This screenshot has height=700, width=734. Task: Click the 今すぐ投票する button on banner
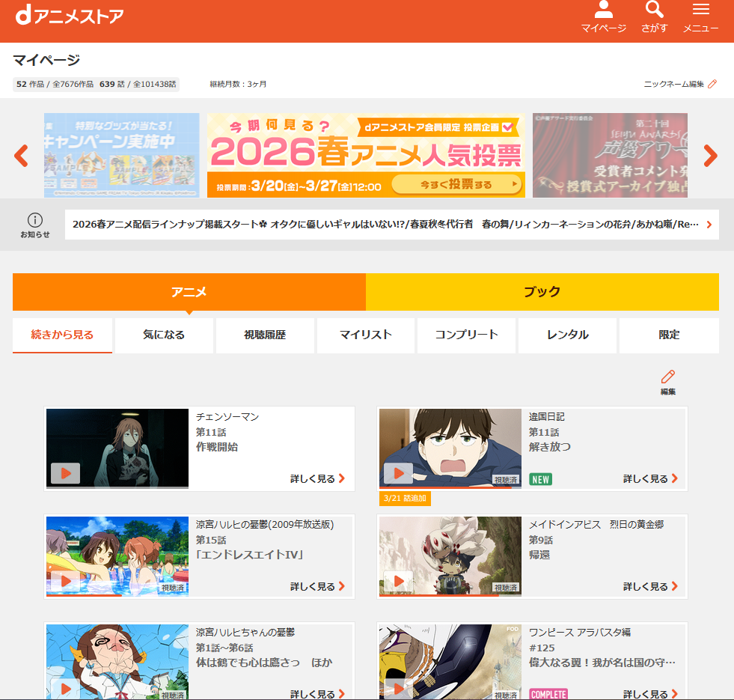(456, 184)
